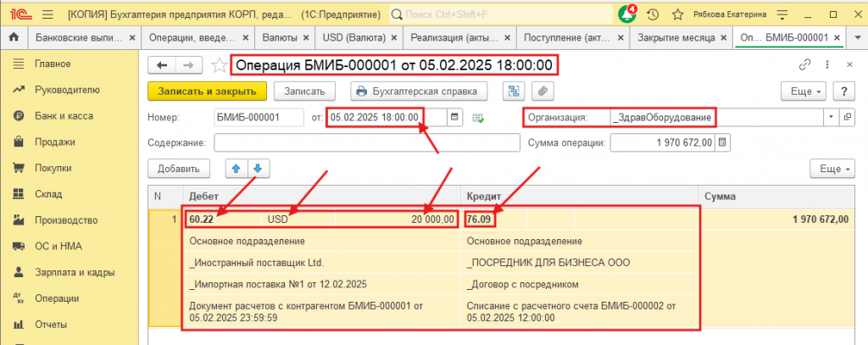Move the row down with blue arrow
The height and width of the screenshot is (345, 868).
pos(258,169)
